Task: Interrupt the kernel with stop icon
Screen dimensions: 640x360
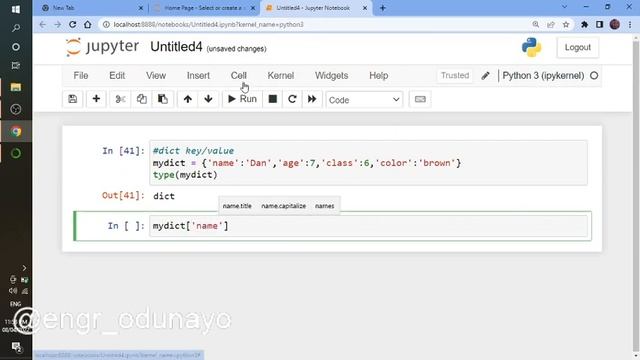Action: tap(273, 99)
